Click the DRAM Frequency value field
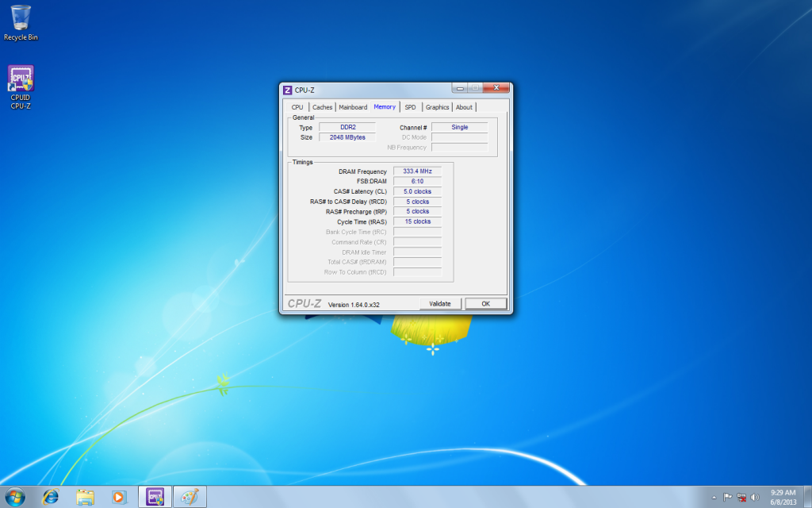812x508 pixels. coord(417,171)
